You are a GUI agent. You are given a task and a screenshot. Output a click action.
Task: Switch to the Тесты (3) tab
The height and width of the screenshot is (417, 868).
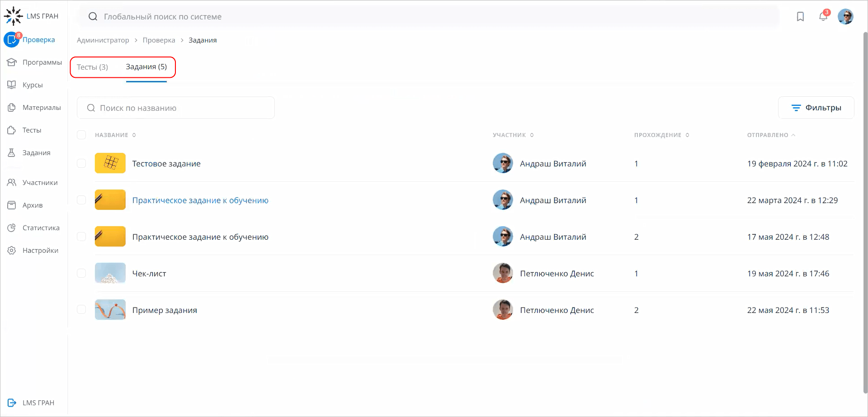click(92, 67)
